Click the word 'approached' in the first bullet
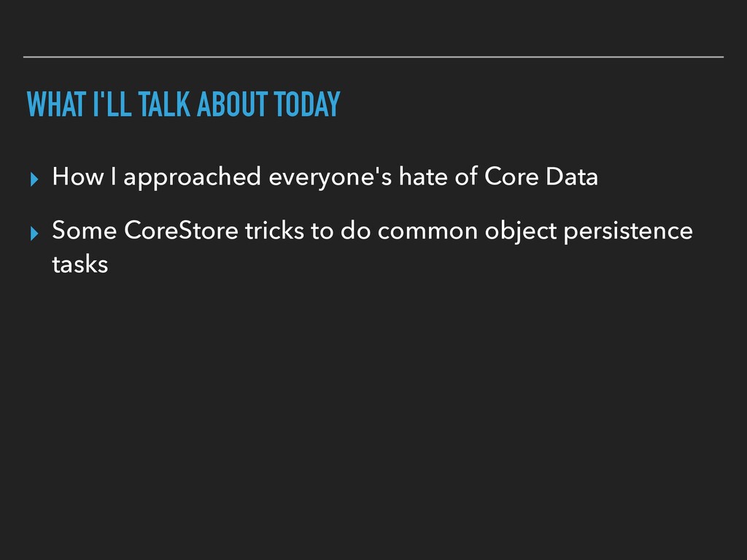The width and height of the screenshot is (747, 560). point(193,177)
